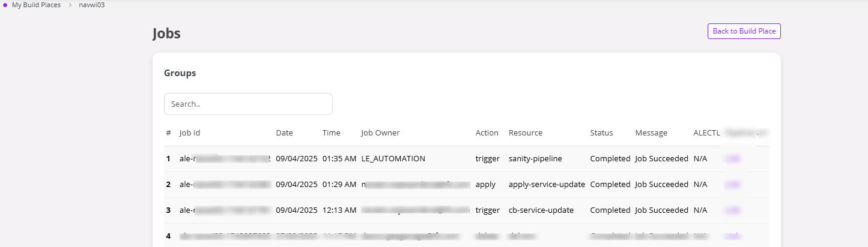868x247 pixels.
Task: Click the cb-service-update resource cell
Action: (x=541, y=210)
